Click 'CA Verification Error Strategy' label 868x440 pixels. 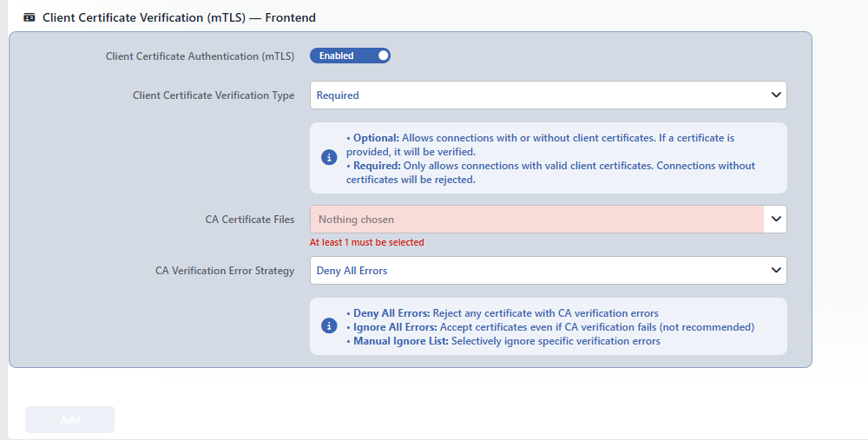(225, 271)
